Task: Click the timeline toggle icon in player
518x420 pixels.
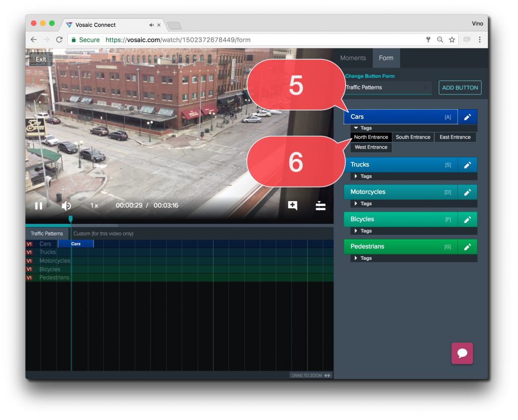Action: (320, 206)
